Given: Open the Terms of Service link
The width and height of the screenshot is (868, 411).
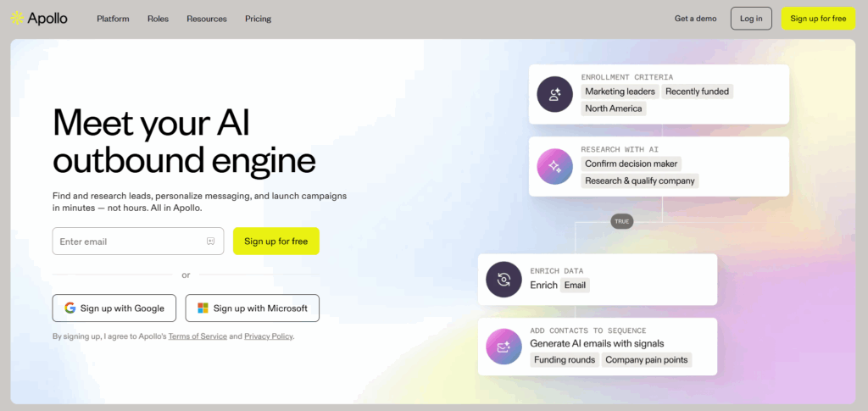Looking at the screenshot, I should (198, 336).
